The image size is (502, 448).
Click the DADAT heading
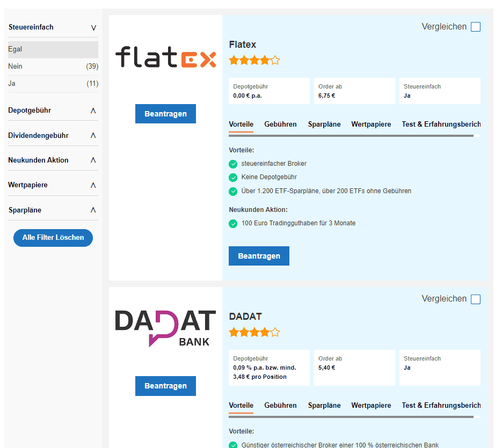[245, 317]
